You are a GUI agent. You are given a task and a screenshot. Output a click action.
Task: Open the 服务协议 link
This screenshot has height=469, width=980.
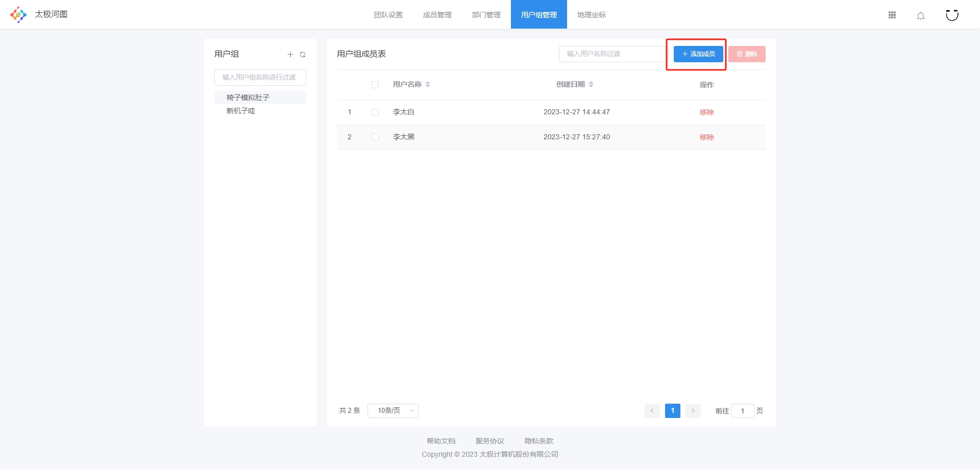(490, 441)
